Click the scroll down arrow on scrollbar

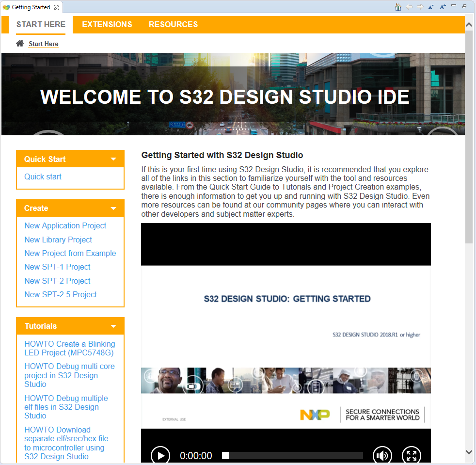click(469, 452)
